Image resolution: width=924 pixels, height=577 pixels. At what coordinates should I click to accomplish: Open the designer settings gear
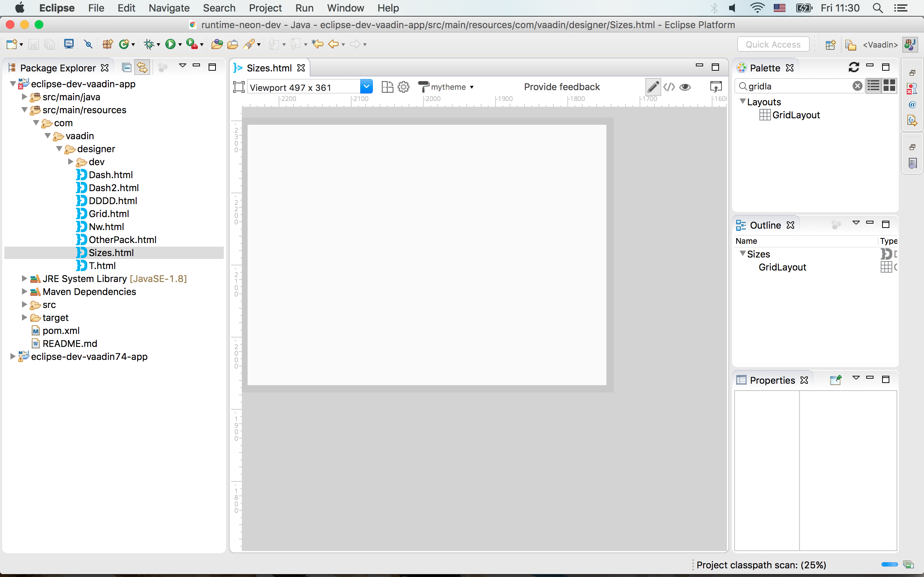[x=403, y=87]
